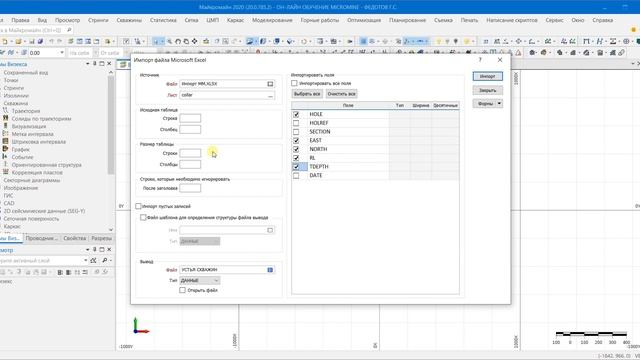The height and width of the screenshot is (360, 640).
Task: Select the rotate view arc icon
Action: [178, 41]
